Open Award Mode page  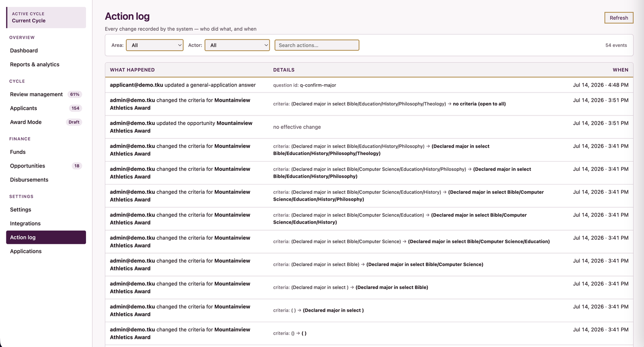[26, 122]
